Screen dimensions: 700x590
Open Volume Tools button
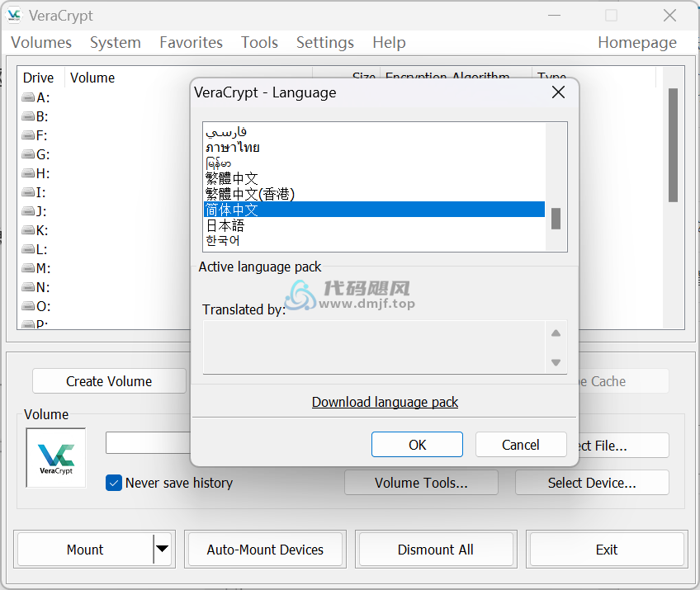coord(422,483)
